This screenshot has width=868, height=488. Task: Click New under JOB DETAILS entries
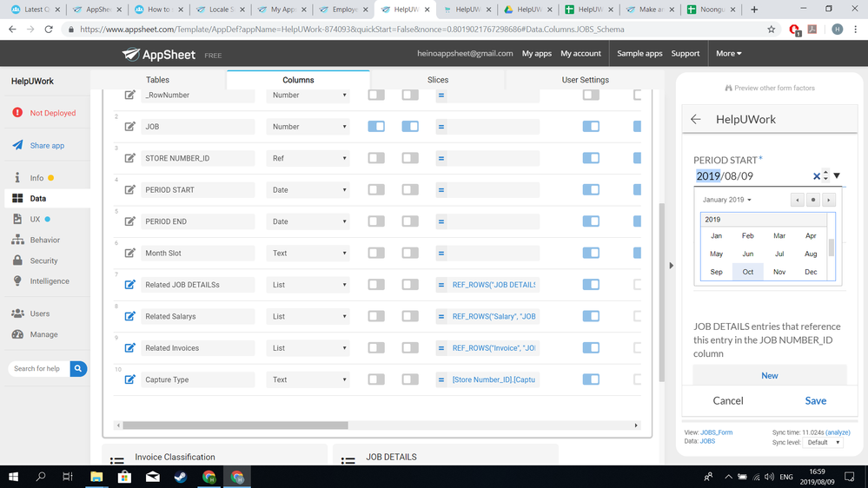click(770, 375)
